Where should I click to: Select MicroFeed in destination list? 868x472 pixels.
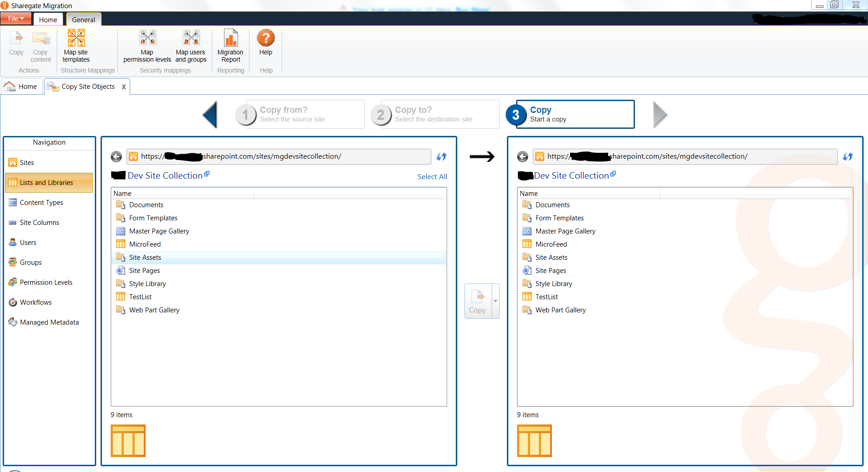(x=685, y=244)
